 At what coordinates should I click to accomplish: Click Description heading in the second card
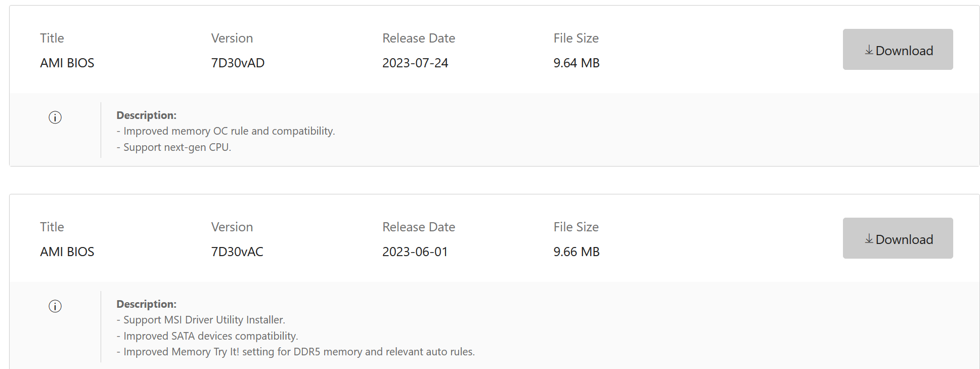147,304
